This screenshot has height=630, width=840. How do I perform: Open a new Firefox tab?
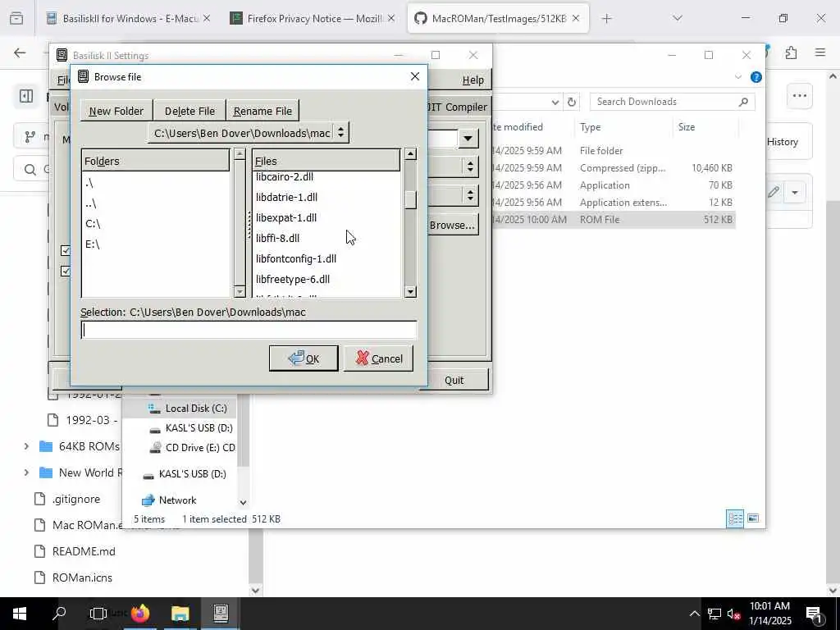tap(606, 19)
